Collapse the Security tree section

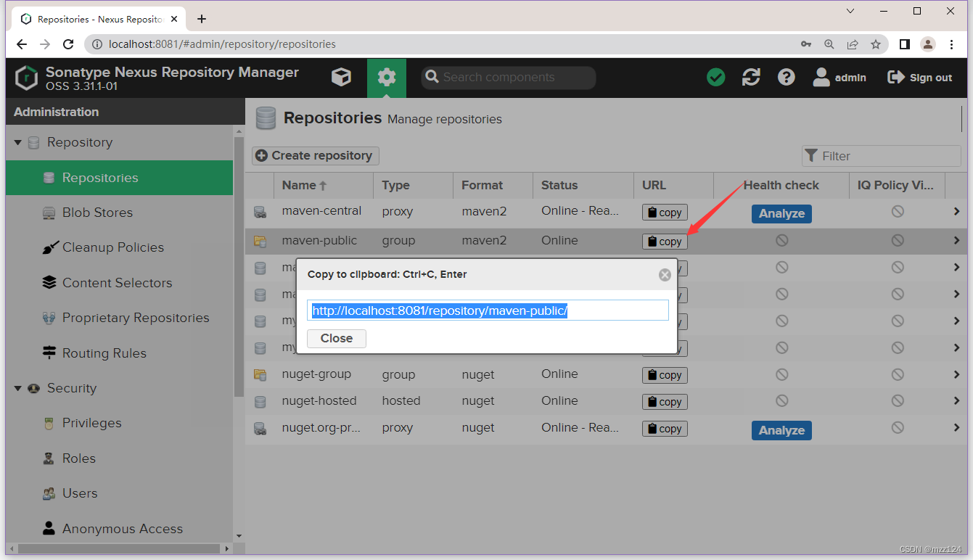point(18,389)
